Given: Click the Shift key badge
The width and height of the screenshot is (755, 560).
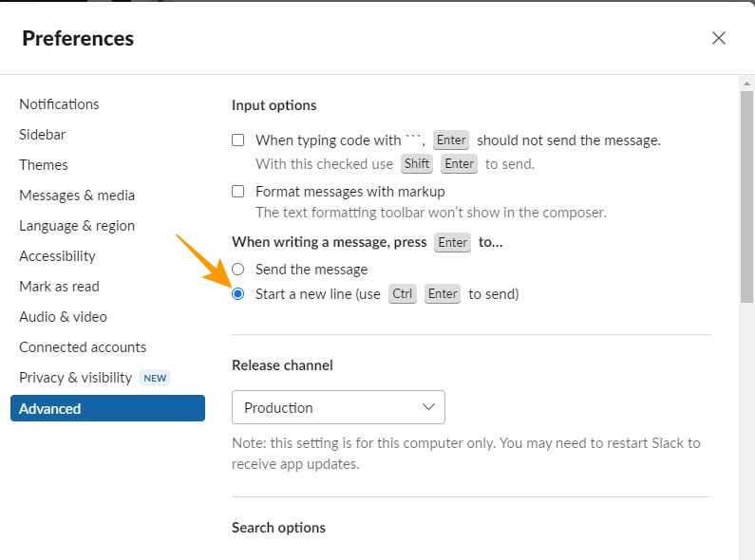Looking at the screenshot, I should pos(417,163).
